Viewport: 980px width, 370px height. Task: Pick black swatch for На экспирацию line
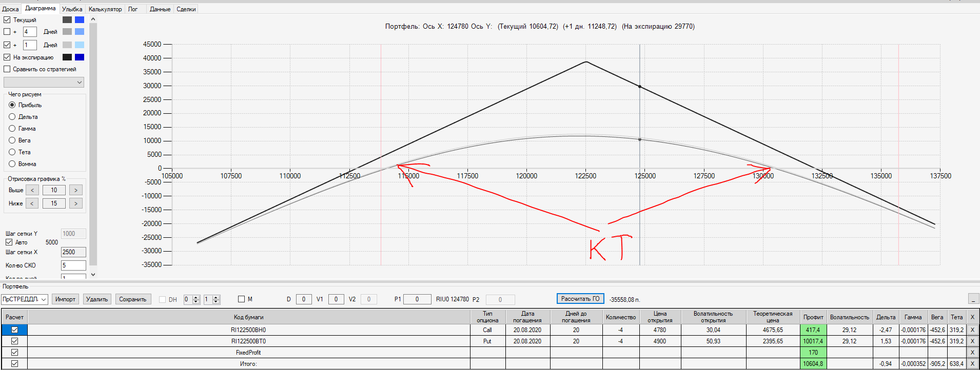[67, 57]
